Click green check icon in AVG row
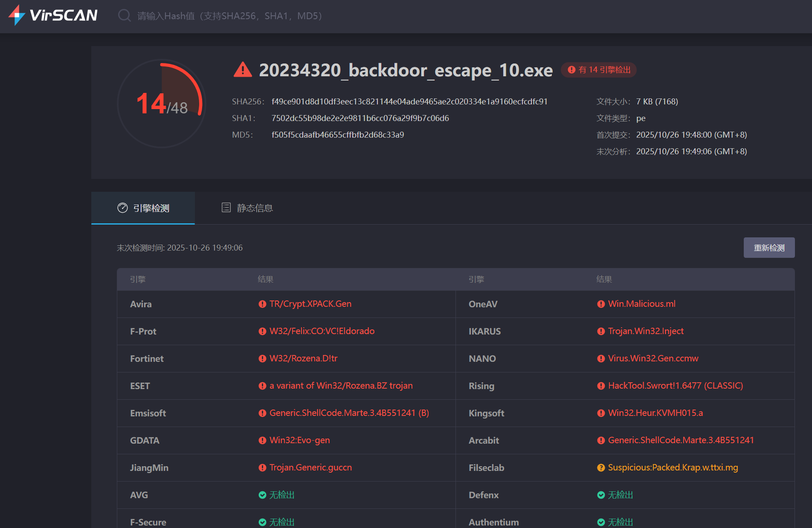This screenshot has width=812, height=528. tap(262, 495)
